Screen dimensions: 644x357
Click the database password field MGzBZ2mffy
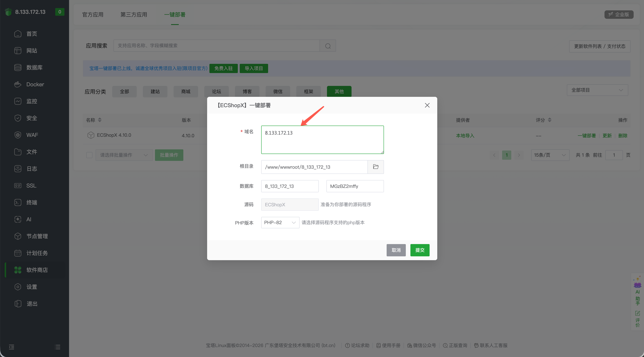pyautogui.click(x=355, y=186)
